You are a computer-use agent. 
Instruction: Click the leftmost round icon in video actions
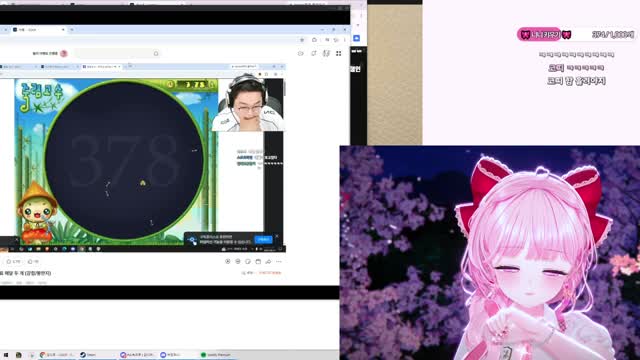pyautogui.click(x=228, y=261)
